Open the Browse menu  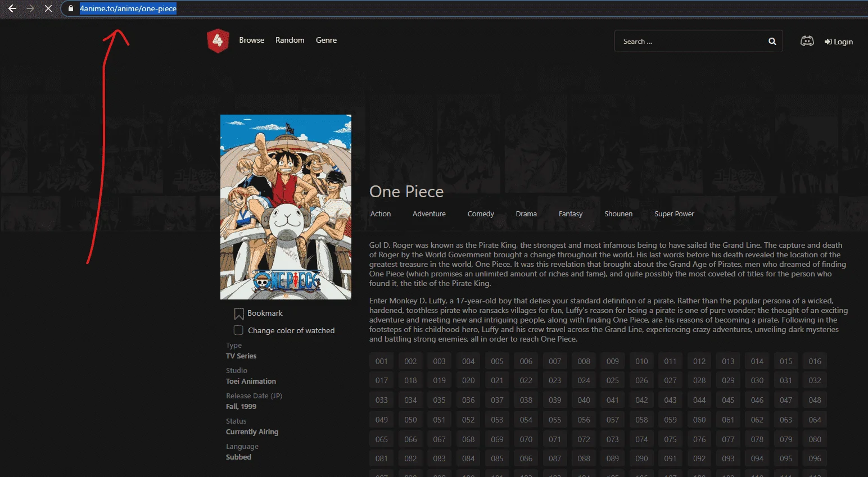251,40
